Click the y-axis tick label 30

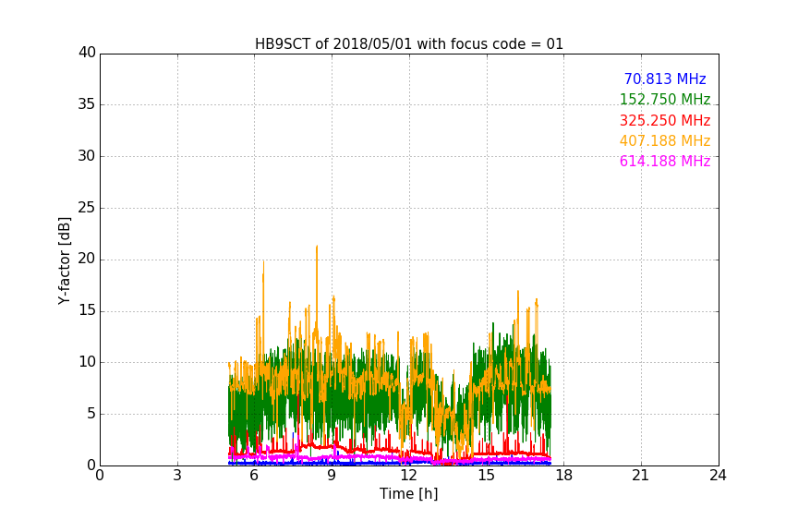click(x=87, y=156)
